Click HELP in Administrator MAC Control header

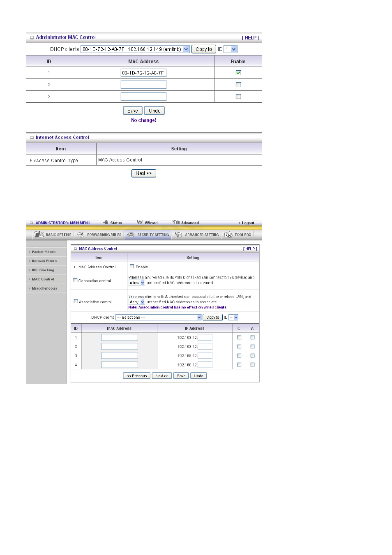tap(251, 38)
